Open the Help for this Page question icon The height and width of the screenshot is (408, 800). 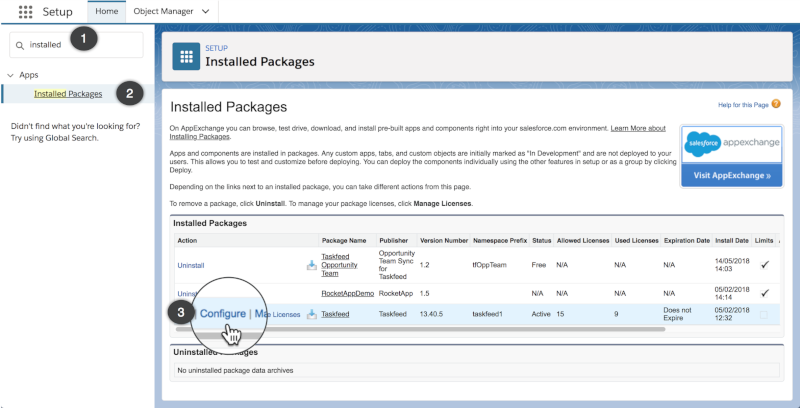(x=776, y=104)
